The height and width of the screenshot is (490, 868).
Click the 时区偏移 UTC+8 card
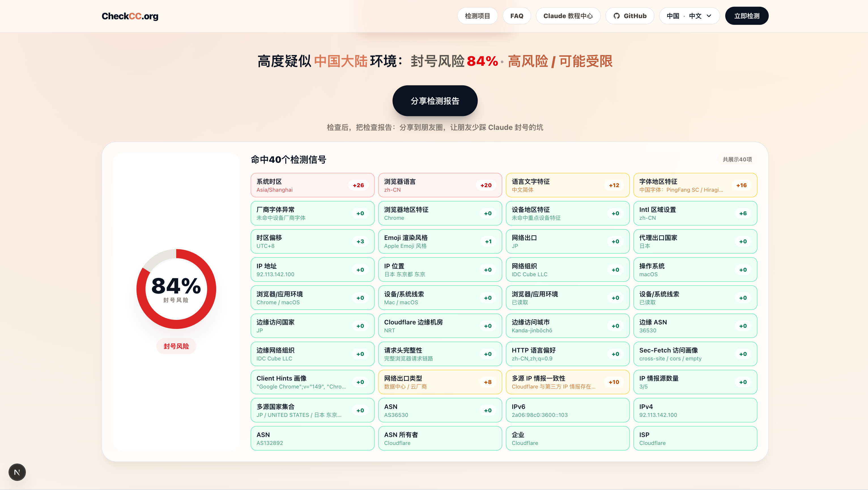312,242
